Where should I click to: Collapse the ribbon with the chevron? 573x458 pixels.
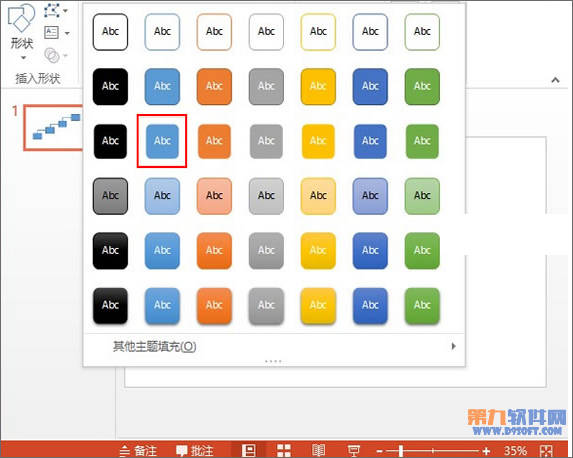555,80
